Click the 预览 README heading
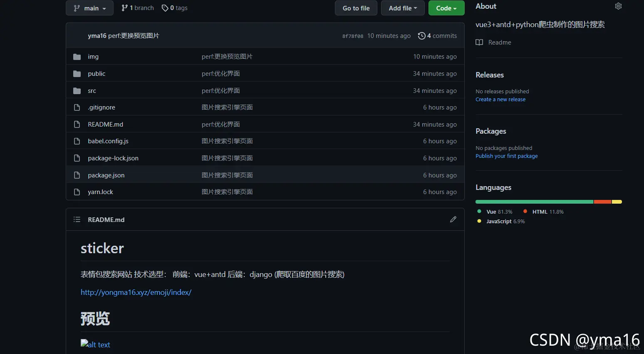 coord(95,319)
